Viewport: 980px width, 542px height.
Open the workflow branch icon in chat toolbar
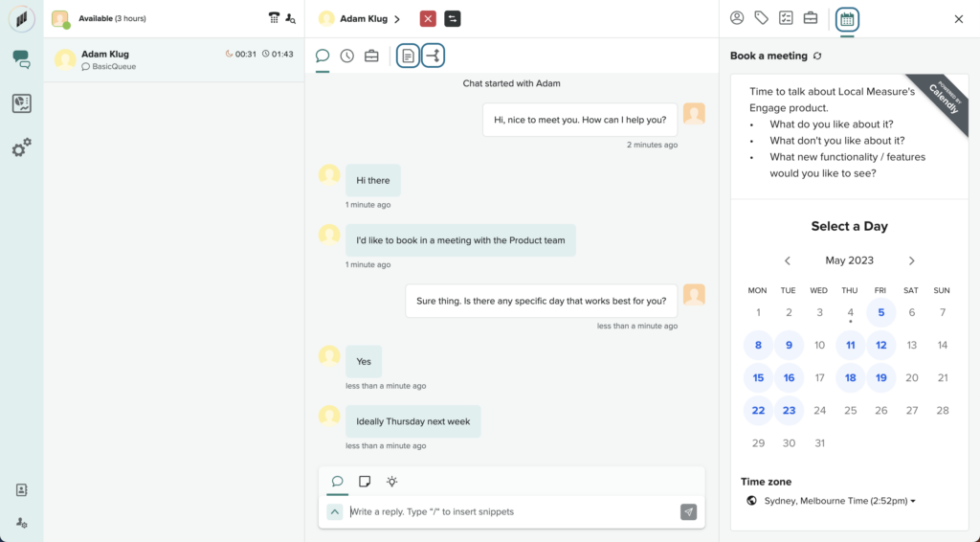click(434, 56)
